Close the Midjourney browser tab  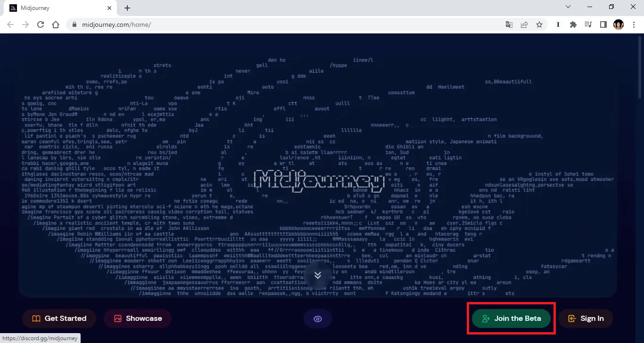(109, 8)
